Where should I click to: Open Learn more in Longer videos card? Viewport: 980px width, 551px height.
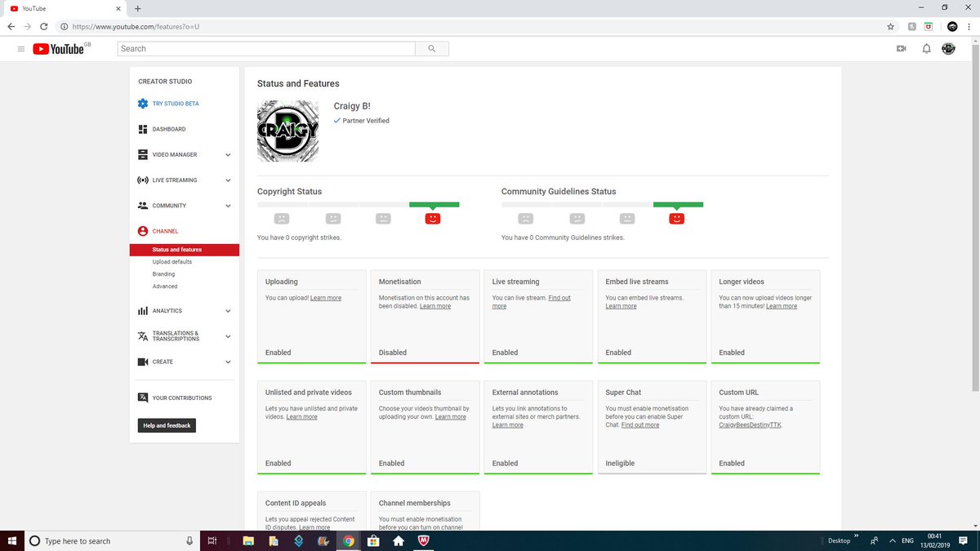pyautogui.click(x=782, y=306)
